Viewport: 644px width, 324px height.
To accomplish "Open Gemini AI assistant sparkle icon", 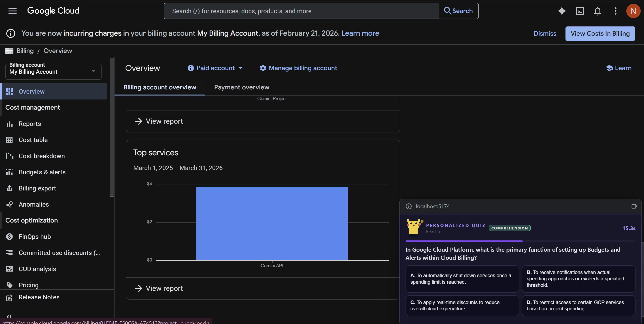I will pos(561,11).
